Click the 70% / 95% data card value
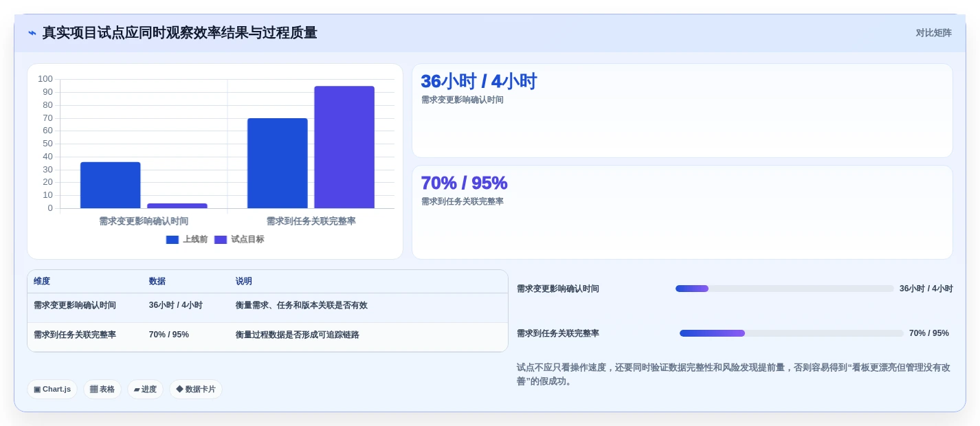The width and height of the screenshot is (980, 426). 464,183
